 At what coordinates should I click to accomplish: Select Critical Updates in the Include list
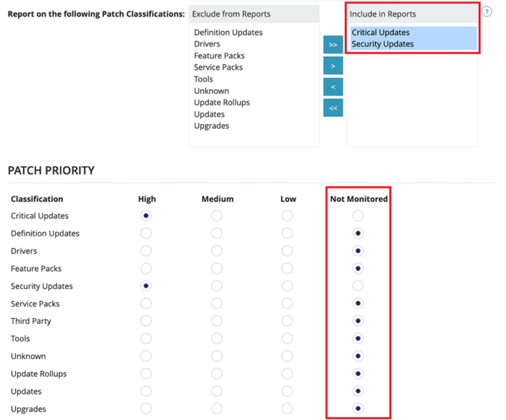pyautogui.click(x=381, y=33)
